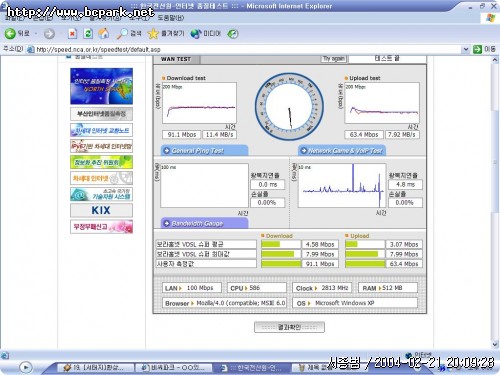The image size is (500, 375).
Task: Click the OS Microsoft Windows XP box
Action: pos(355,303)
